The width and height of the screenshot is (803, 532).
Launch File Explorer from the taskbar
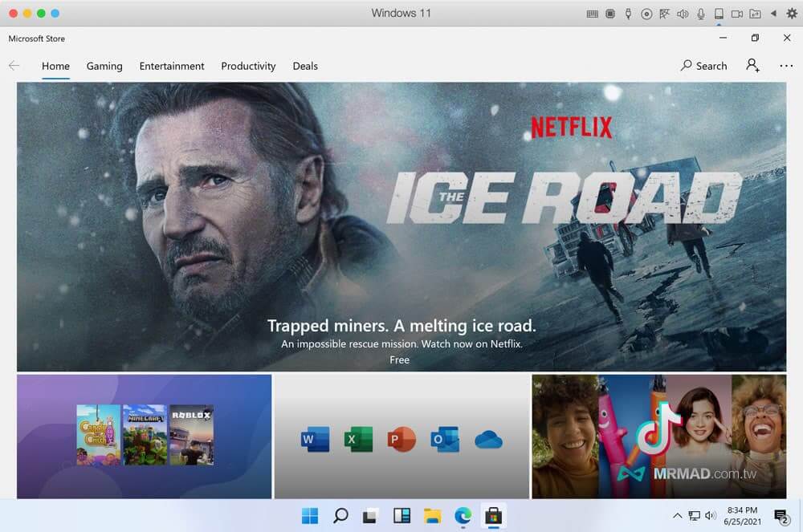(x=432, y=516)
